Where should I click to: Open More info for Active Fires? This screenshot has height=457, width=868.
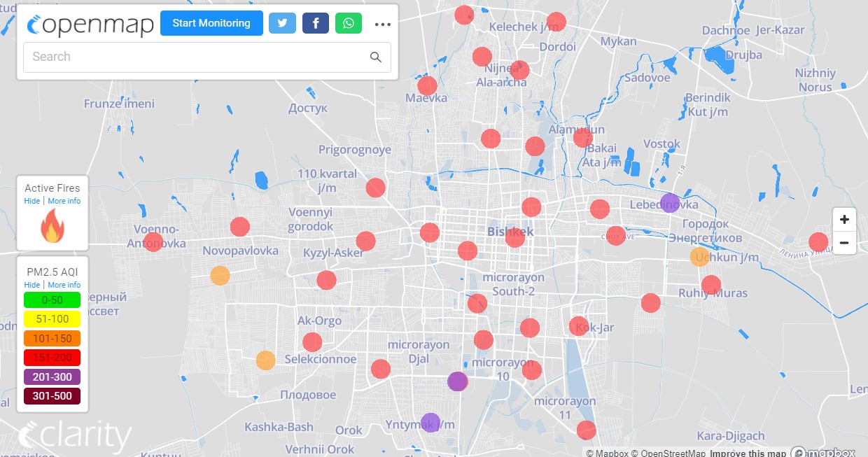point(64,201)
